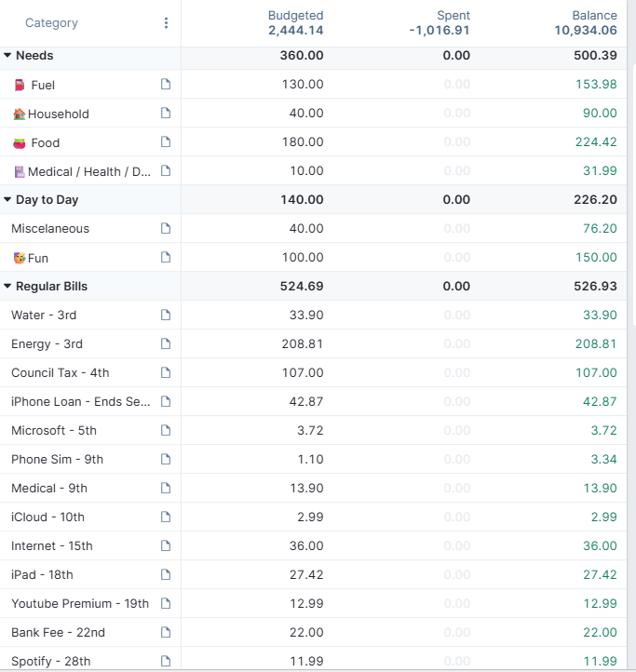Click the Food balance 224.42
The width and height of the screenshot is (636, 672).
pos(596,141)
